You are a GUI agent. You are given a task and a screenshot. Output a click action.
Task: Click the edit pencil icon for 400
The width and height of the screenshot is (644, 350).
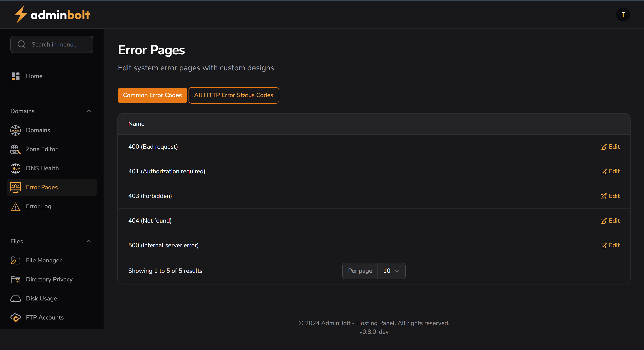pos(604,147)
